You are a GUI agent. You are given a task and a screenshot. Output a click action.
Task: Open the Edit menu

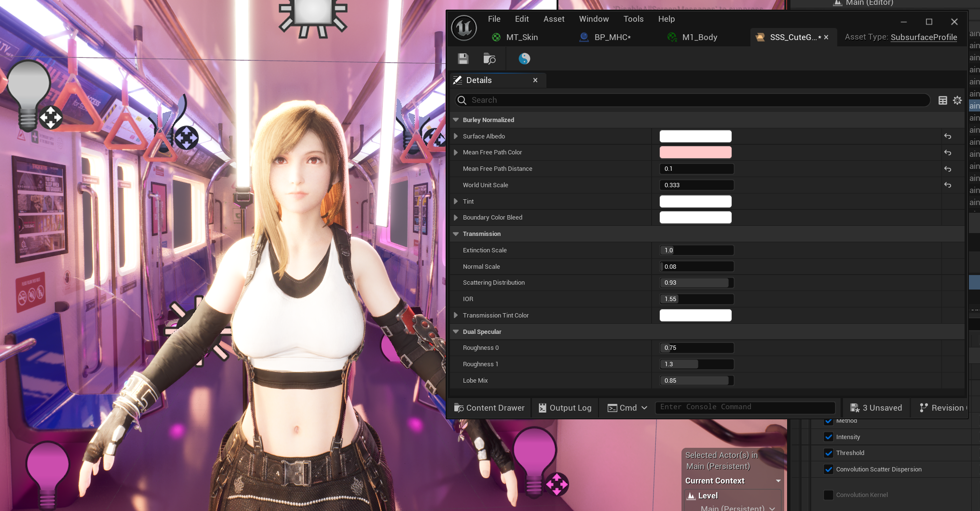click(x=522, y=19)
